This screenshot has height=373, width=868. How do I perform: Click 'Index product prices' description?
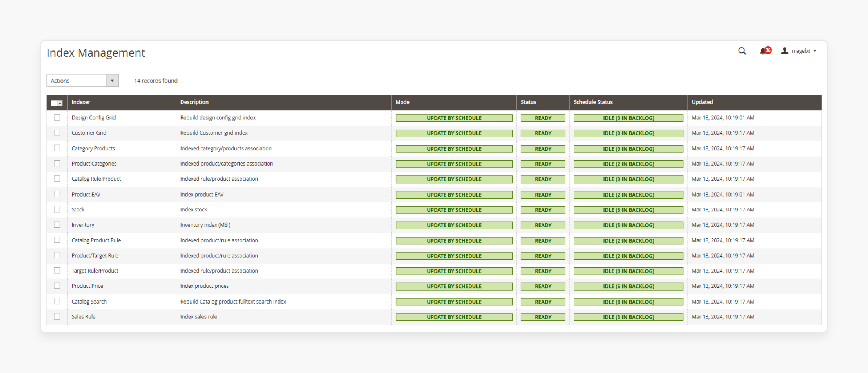pos(205,286)
